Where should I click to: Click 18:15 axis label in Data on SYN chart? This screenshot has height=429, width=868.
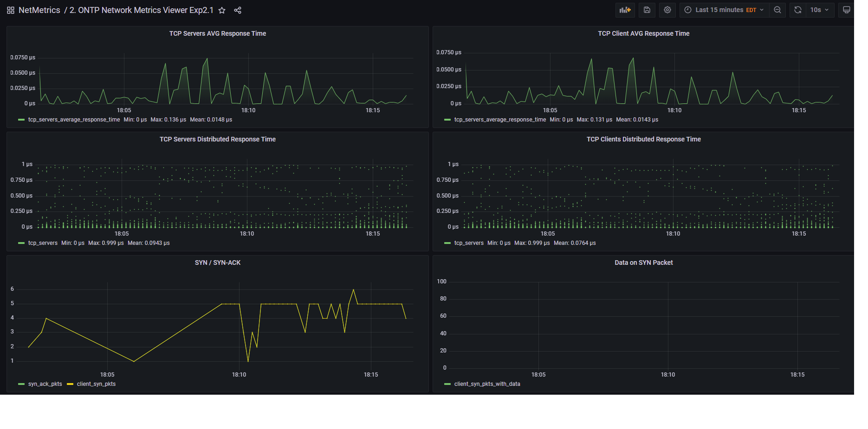[797, 375]
